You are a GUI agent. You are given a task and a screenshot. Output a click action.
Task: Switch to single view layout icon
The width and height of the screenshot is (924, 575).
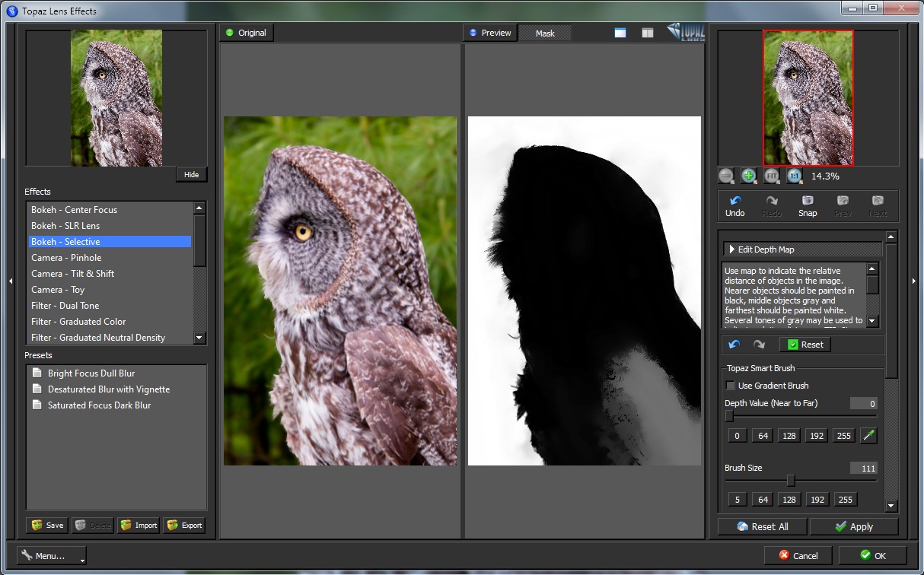click(620, 33)
